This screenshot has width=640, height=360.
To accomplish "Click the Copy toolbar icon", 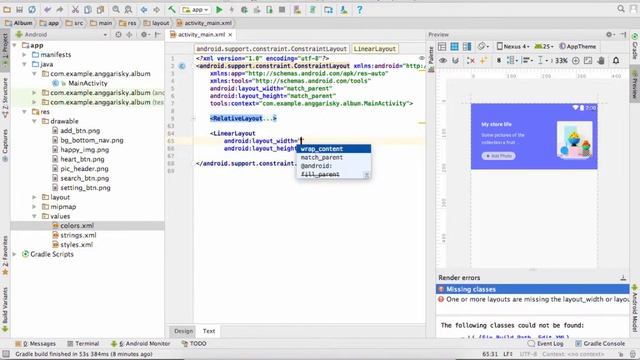I will (88, 9).
